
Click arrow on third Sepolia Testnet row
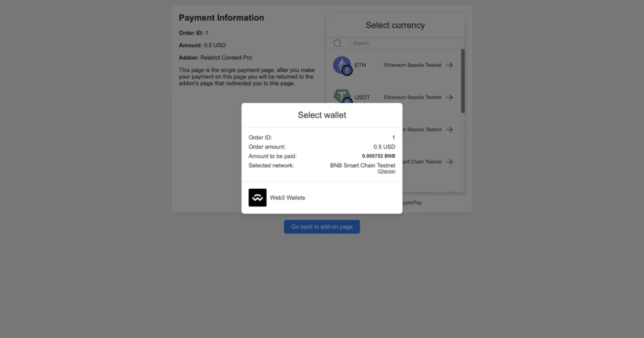point(449,130)
